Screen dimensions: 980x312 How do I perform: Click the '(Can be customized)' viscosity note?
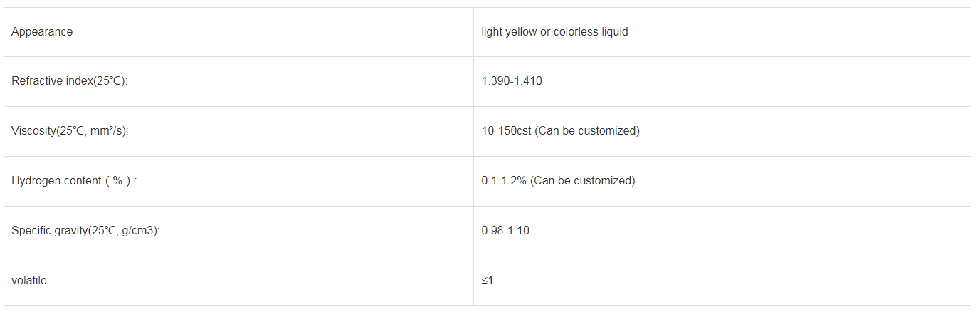click(x=587, y=131)
